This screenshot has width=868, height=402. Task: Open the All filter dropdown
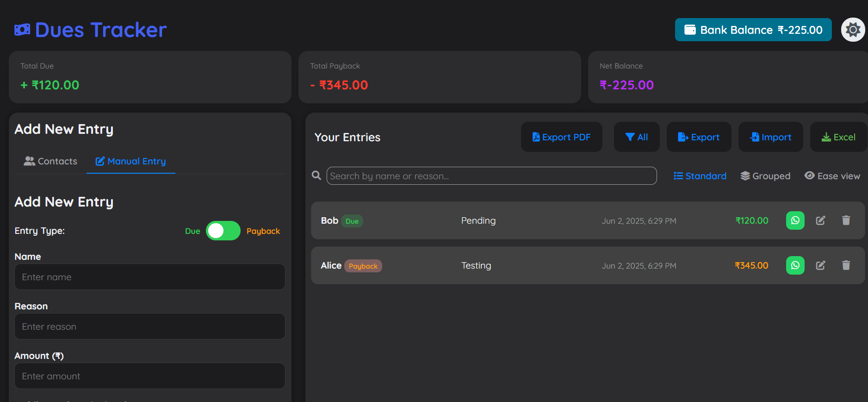[636, 137]
